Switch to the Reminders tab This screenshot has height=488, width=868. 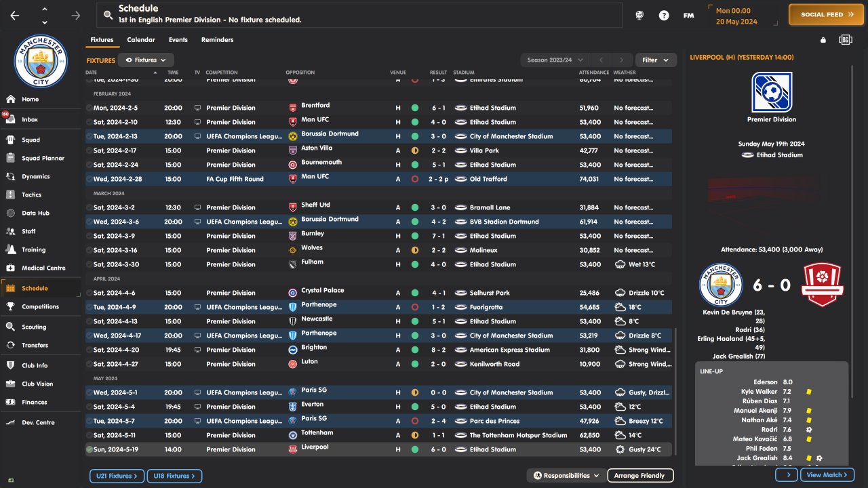217,40
